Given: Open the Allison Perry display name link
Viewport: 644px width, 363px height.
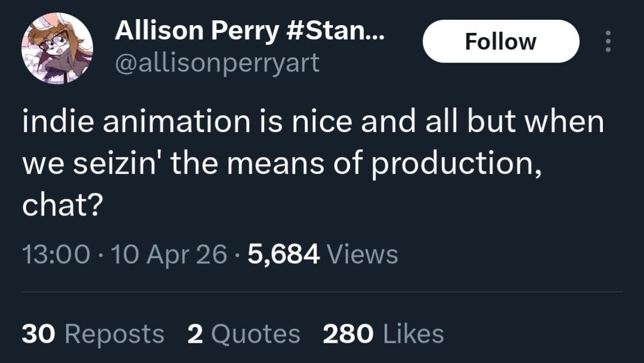Looking at the screenshot, I should (x=197, y=30).
